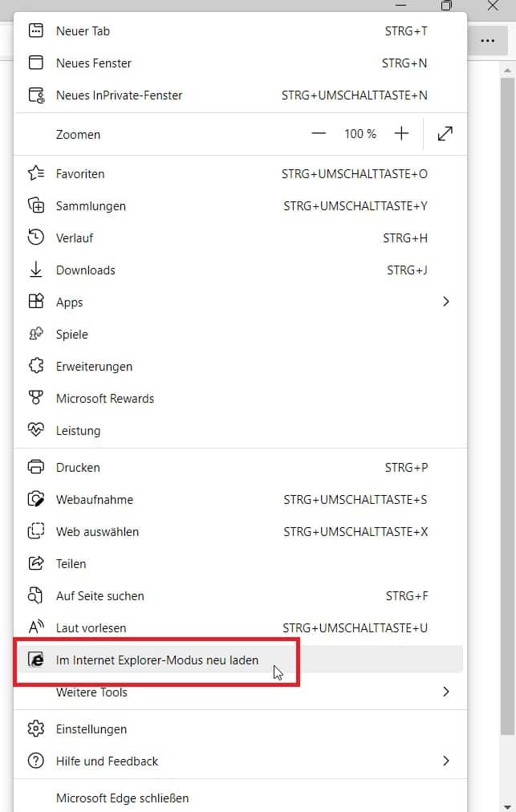516x812 pixels.
Task: Click the Favoriten star icon
Action: pos(35,174)
